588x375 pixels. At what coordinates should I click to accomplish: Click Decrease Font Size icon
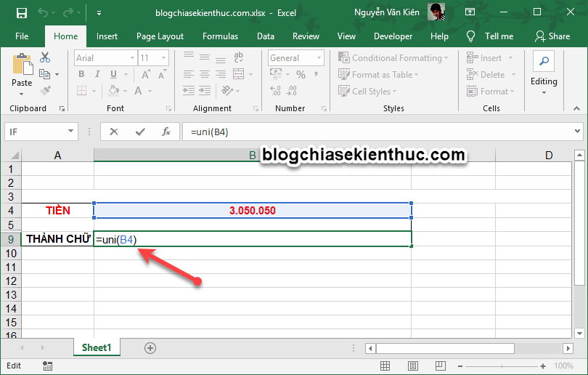point(162,74)
